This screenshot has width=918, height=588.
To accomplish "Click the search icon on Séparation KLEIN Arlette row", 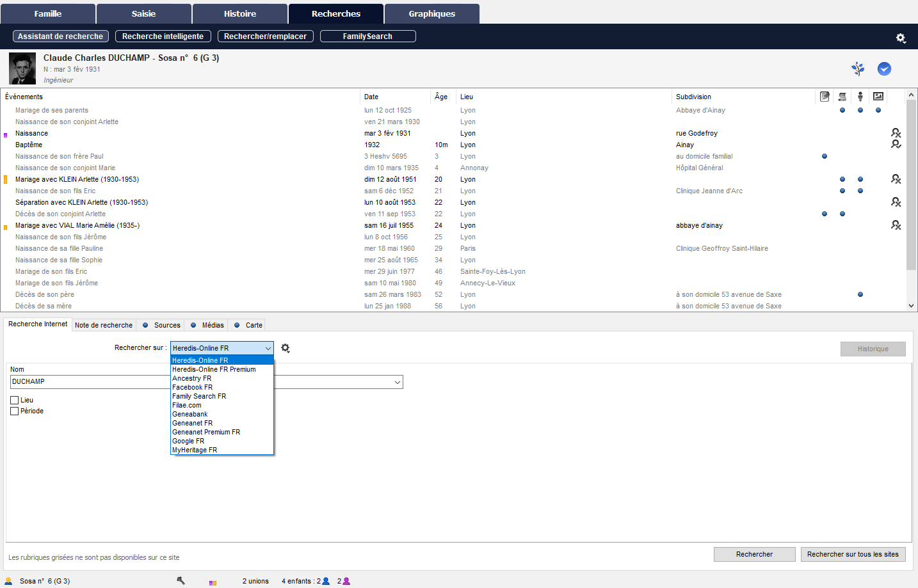I will pyautogui.click(x=896, y=202).
